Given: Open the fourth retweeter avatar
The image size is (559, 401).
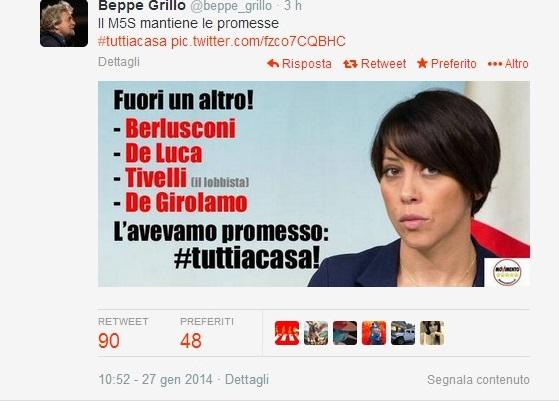Looking at the screenshot, I should tap(374, 333).
